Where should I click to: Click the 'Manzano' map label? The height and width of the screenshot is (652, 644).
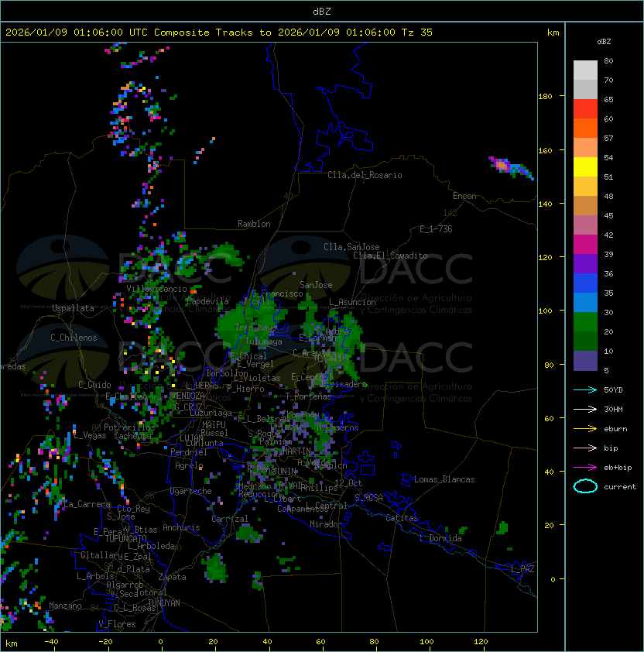pyautogui.click(x=65, y=606)
